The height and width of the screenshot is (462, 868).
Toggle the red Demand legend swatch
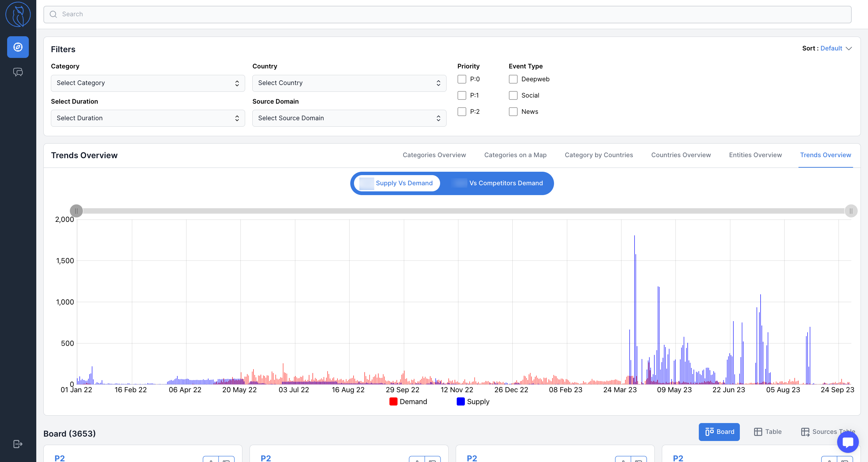tap(393, 402)
